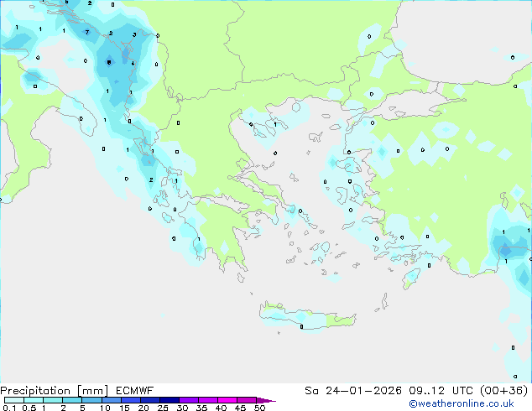Click the precipitation value 3 on the map
532x411 pixels.
tap(134, 34)
